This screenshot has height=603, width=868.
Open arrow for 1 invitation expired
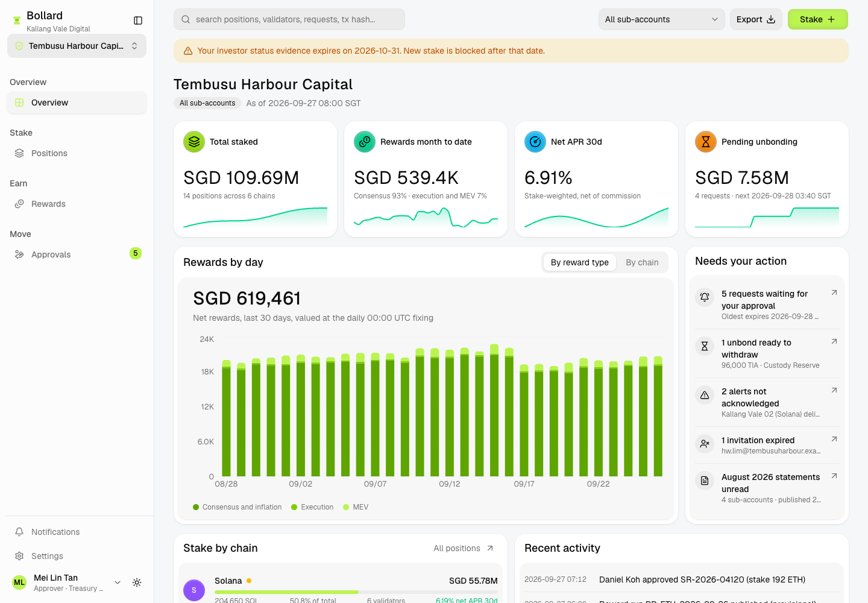coord(834,439)
